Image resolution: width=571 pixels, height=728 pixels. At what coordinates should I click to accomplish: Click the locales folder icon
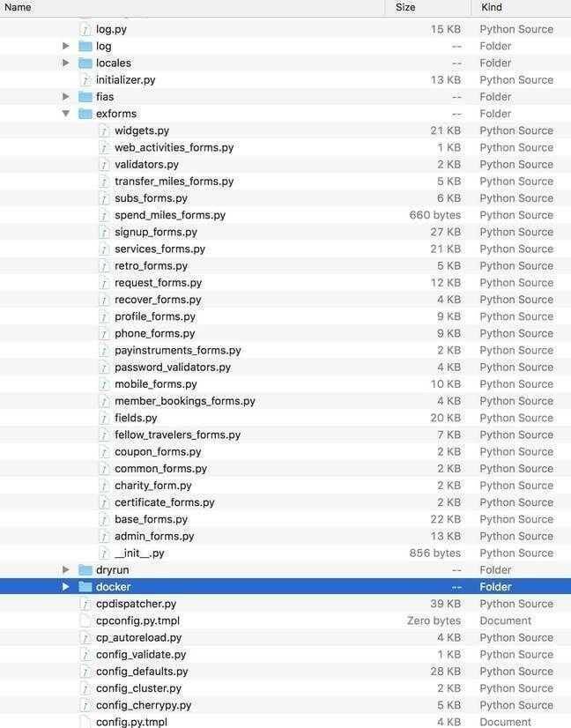(85, 63)
